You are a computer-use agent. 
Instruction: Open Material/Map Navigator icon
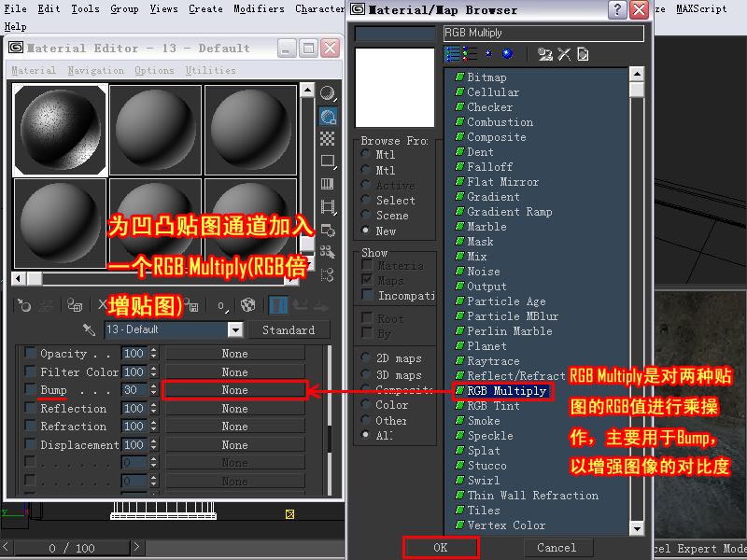coord(328,274)
